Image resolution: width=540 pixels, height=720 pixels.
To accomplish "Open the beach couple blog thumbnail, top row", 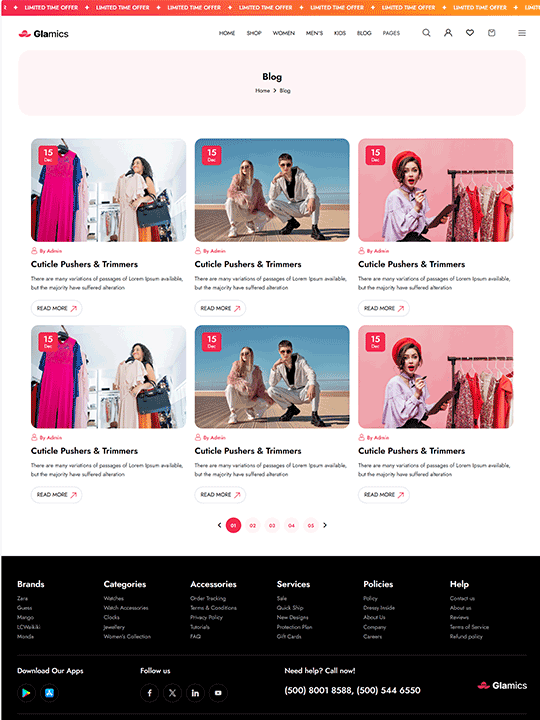I will pyautogui.click(x=272, y=190).
